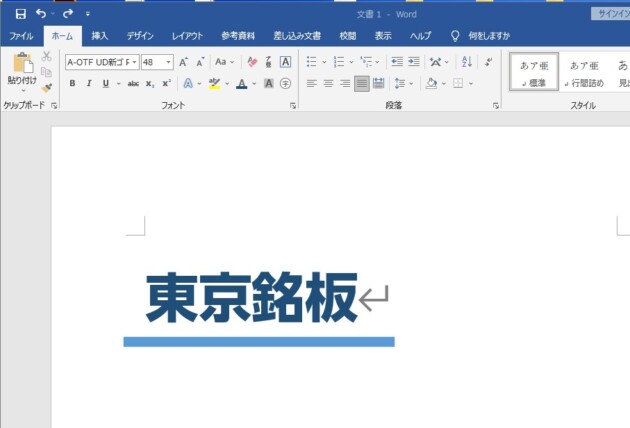
Task: Select the Format Painter brush
Action: (x=47, y=87)
